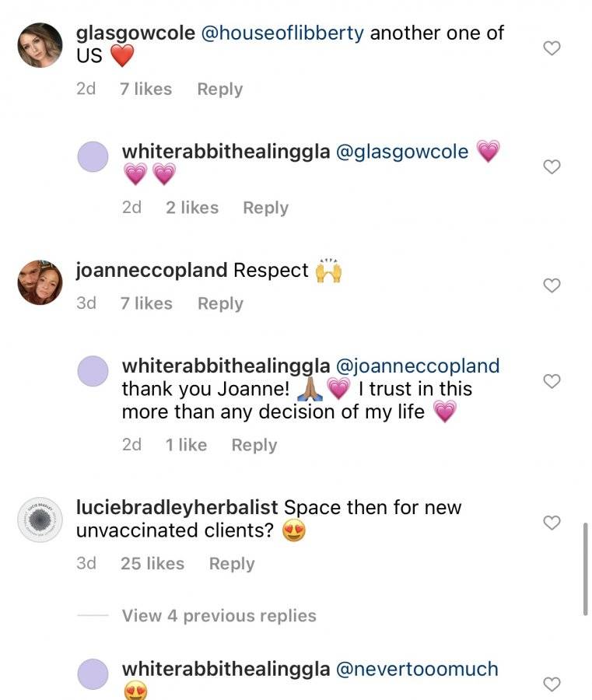Reply to joanneccopland's Respect comment
This screenshot has width=592, height=700.
(221, 303)
